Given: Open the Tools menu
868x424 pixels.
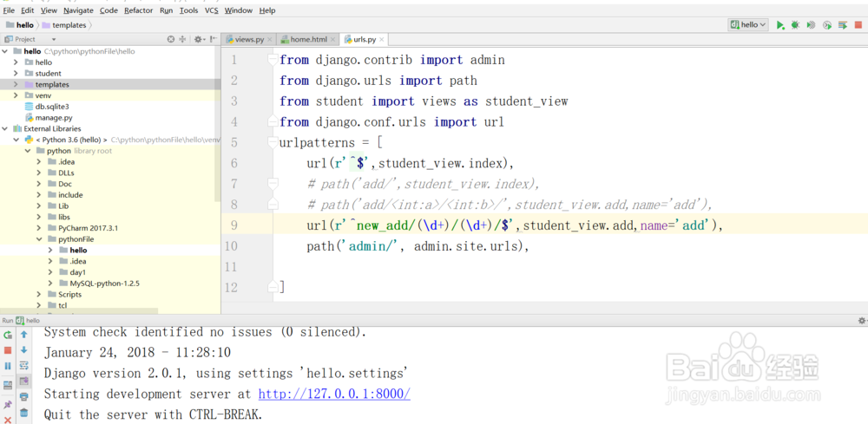Looking at the screenshot, I should click(x=188, y=10).
